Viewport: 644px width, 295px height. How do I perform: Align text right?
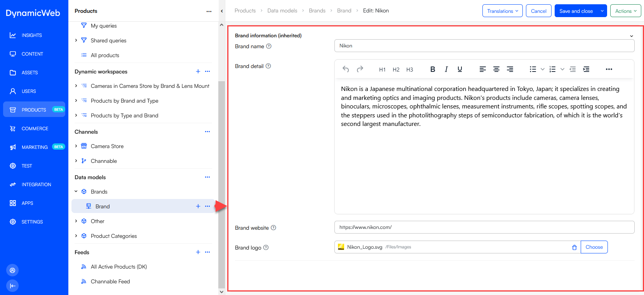coord(510,69)
